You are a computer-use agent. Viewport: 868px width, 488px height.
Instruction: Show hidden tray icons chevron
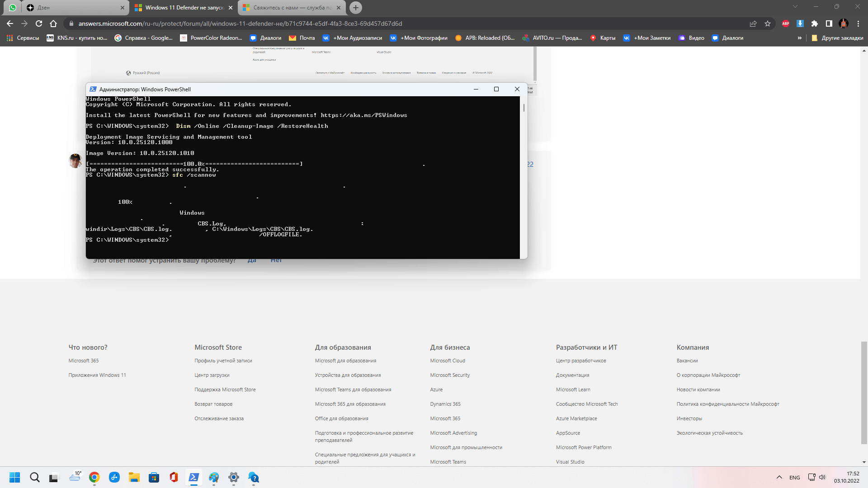pos(779,477)
